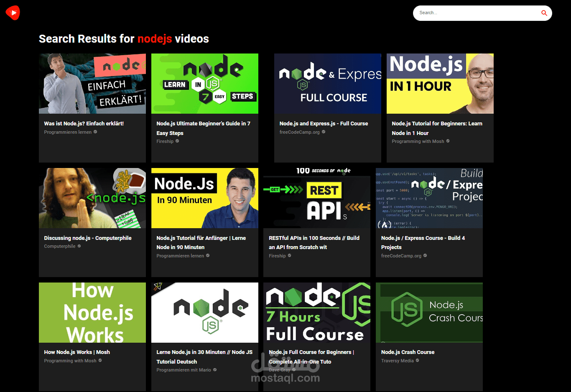Click title 'Node.js Crash Course'
This screenshot has width=571, height=392.
[408, 352]
